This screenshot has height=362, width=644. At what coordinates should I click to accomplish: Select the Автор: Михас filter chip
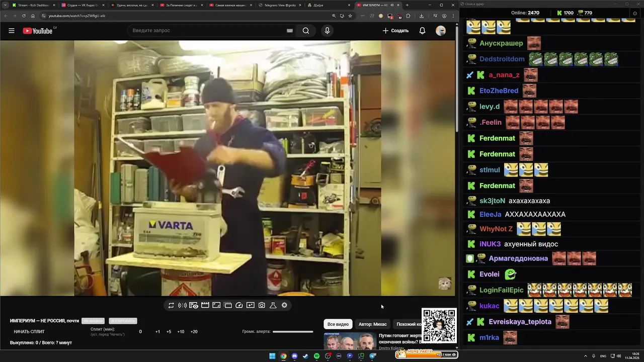tap(372, 324)
